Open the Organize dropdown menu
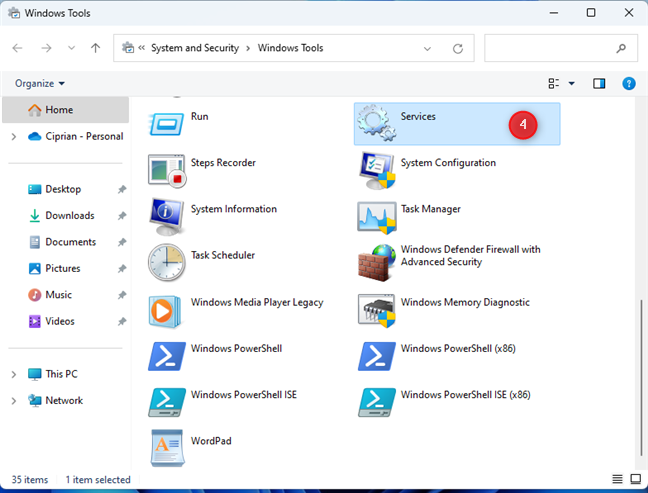This screenshot has width=648, height=493. click(40, 83)
